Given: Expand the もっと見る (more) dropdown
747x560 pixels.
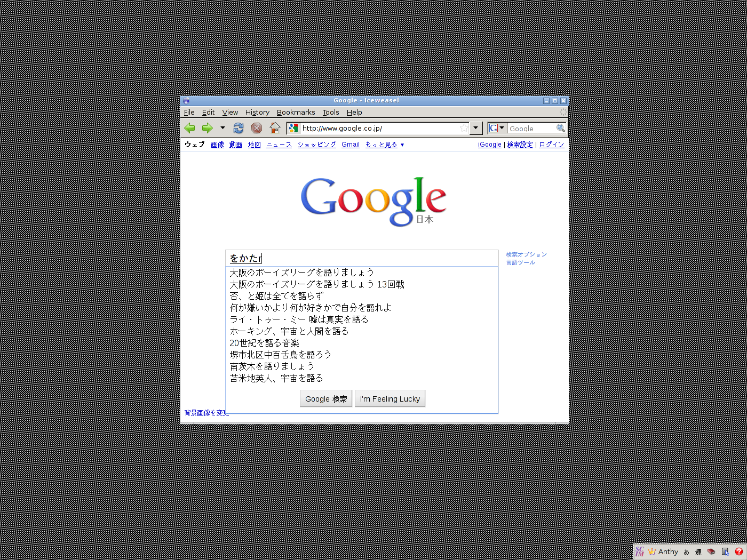Looking at the screenshot, I should point(385,145).
